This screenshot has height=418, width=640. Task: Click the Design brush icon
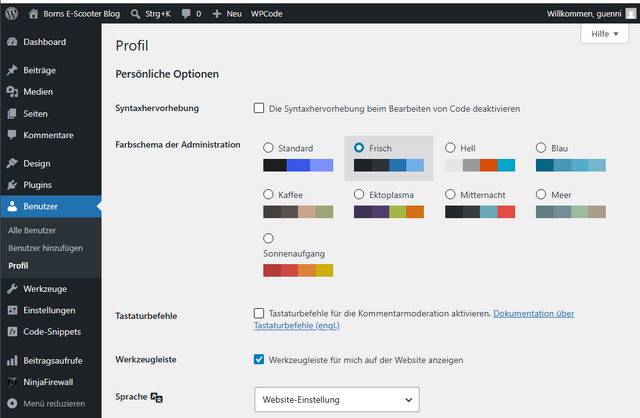pyautogui.click(x=12, y=163)
